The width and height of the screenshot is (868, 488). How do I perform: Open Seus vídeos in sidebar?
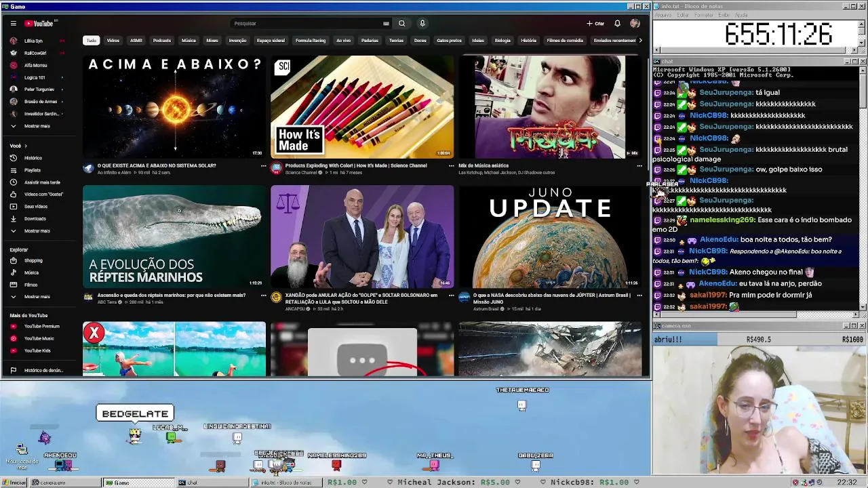click(x=35, y=207)
